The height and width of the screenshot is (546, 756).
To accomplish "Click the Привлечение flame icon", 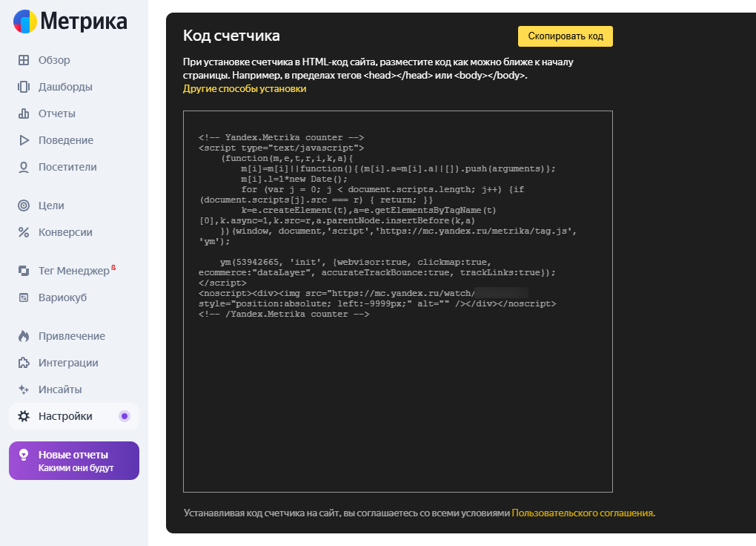I will pyautogui.click(x=24, y=336).
